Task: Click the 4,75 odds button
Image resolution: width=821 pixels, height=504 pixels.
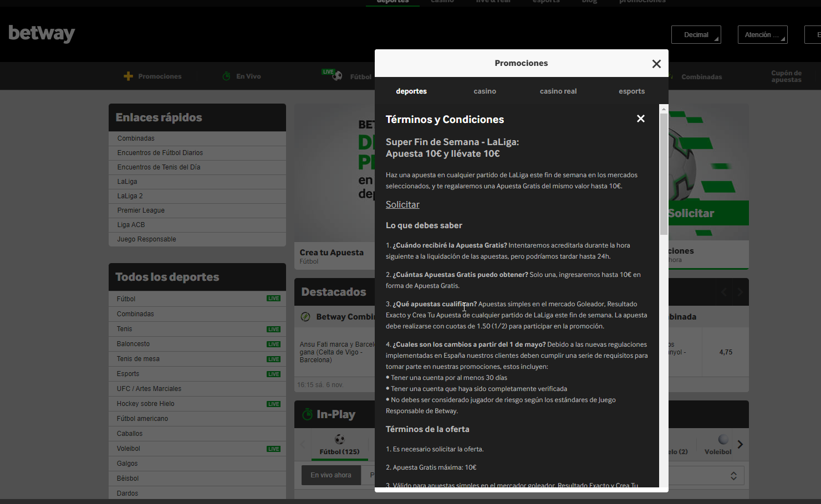Action: [x=726, y=352]
